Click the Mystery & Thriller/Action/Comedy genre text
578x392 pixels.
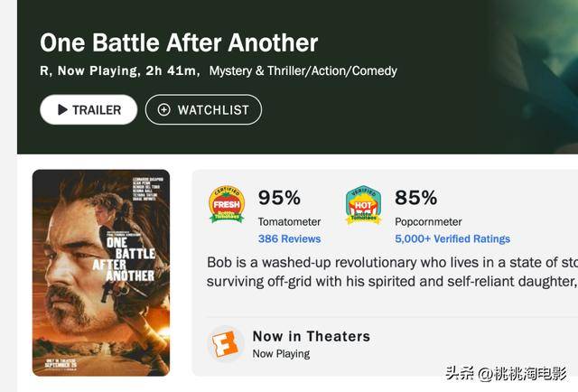pos(303,70)
